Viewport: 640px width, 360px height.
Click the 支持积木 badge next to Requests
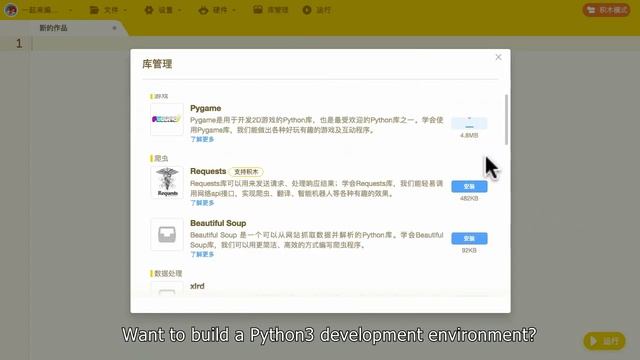[x=246, y=172]
